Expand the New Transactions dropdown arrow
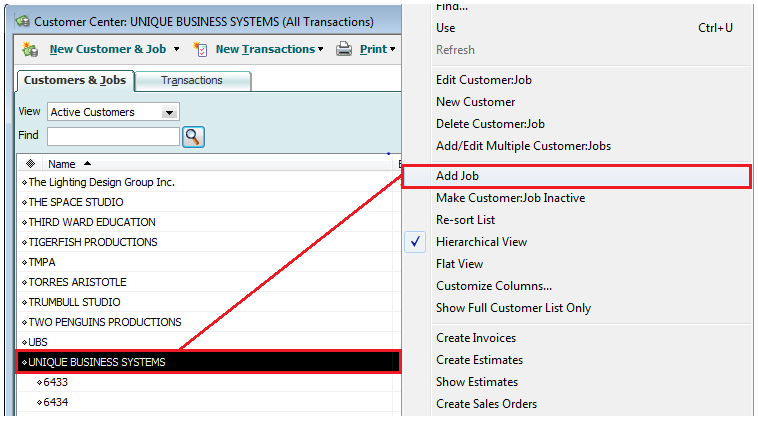Viewport: 758px width, 422px height. point(321,49)
